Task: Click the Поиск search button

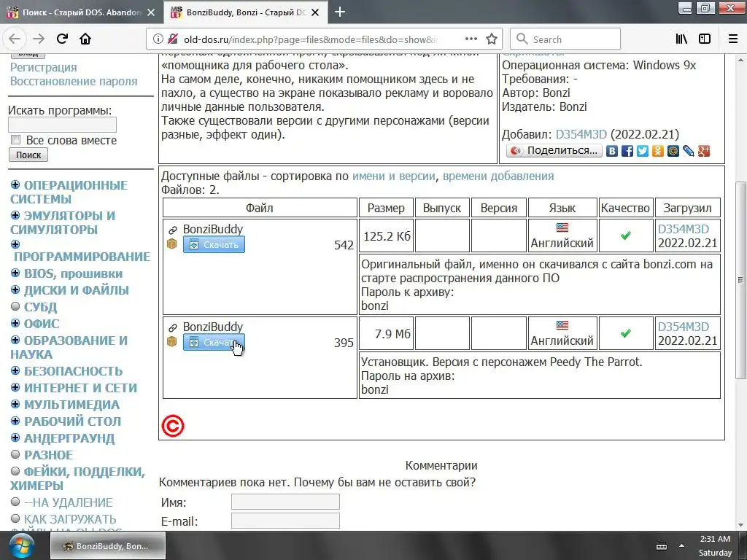Action: tap(28, 155)
